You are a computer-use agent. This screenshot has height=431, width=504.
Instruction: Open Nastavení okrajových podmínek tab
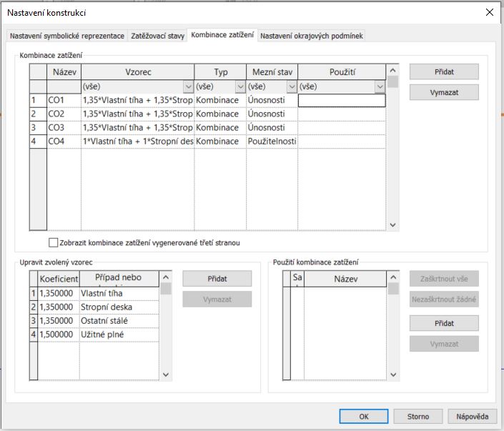(311, 36)
